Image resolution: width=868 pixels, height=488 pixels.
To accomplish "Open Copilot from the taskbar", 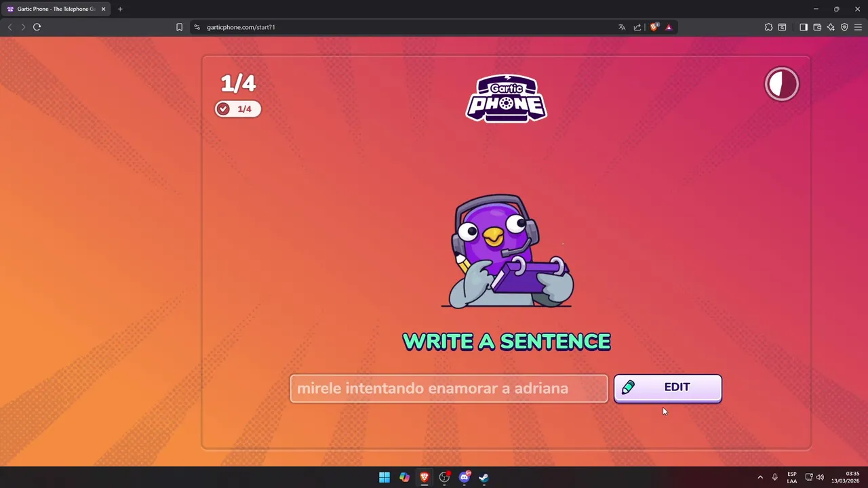I will (x=404, y=477).
